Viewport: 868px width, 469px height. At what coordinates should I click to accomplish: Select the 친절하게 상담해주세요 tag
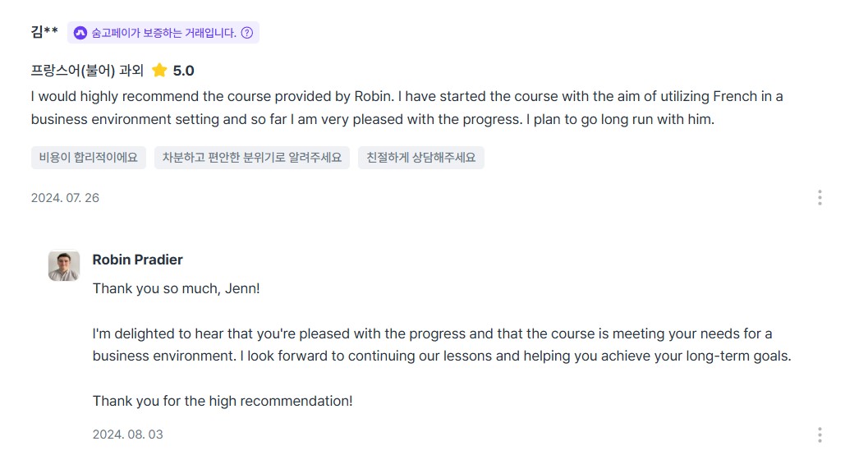click(x=420, y=158)
